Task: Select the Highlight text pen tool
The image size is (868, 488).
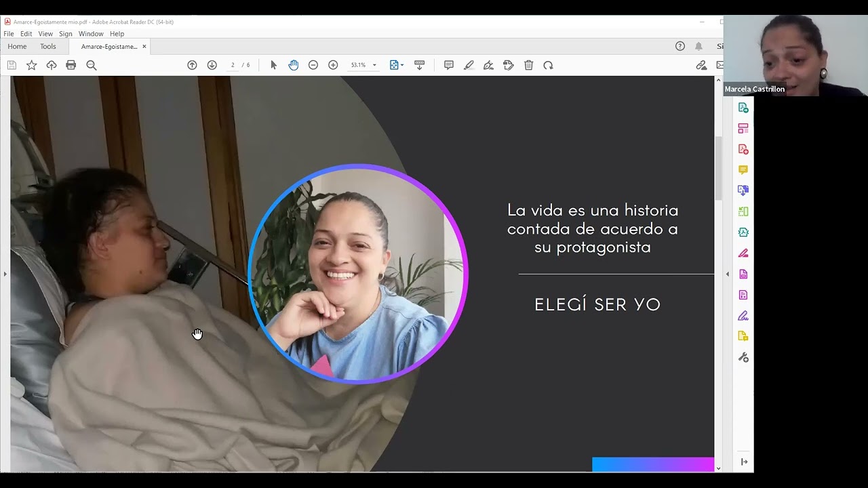Action: coord(469,65)
